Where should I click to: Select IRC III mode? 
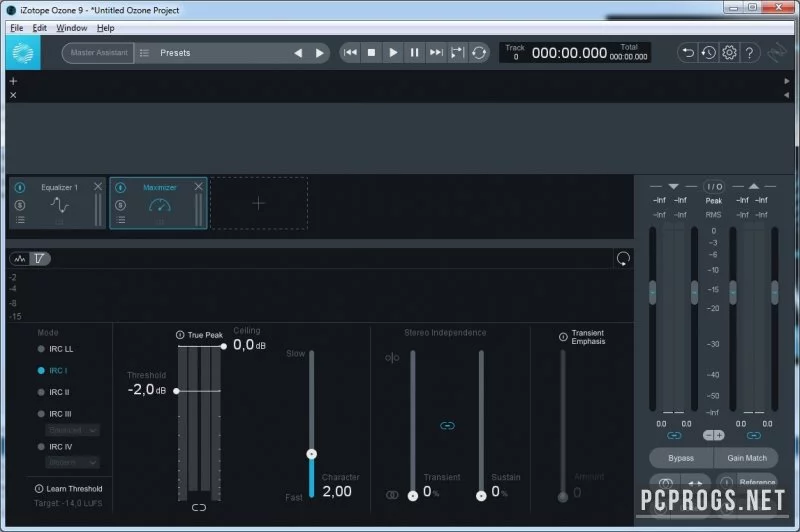(x=55, y=414)
